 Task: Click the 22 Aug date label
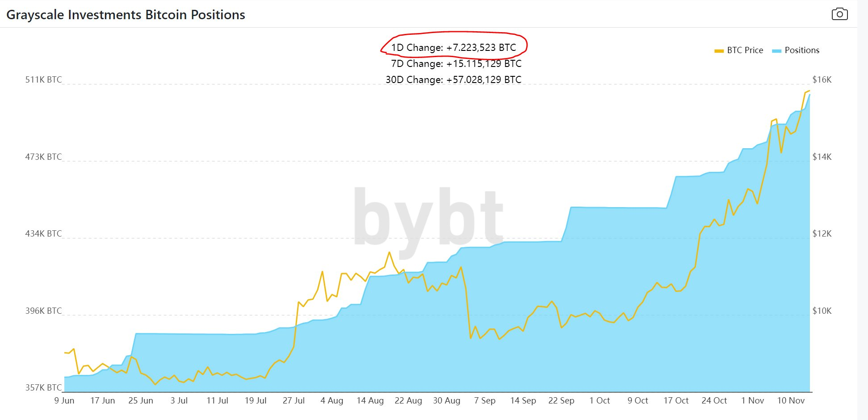point(408,400)
